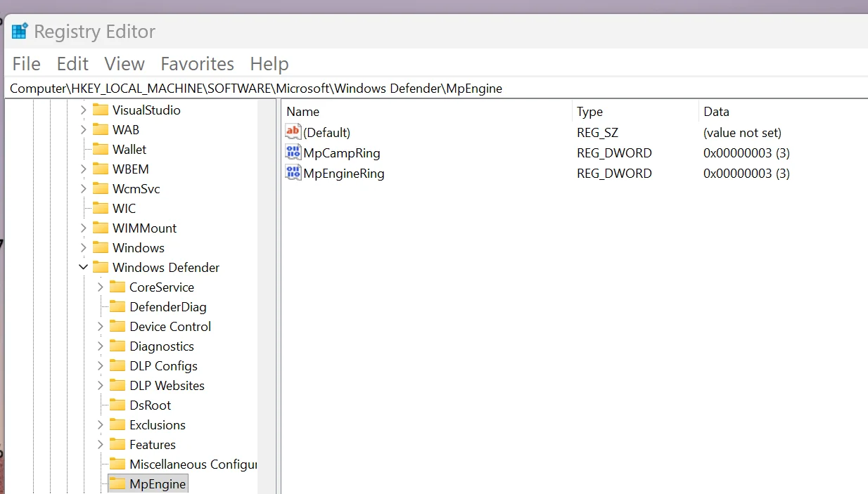868x494 pixels.
Task: Click MpCampRing's REG_DWORD type cell
Action: [614, 152]
